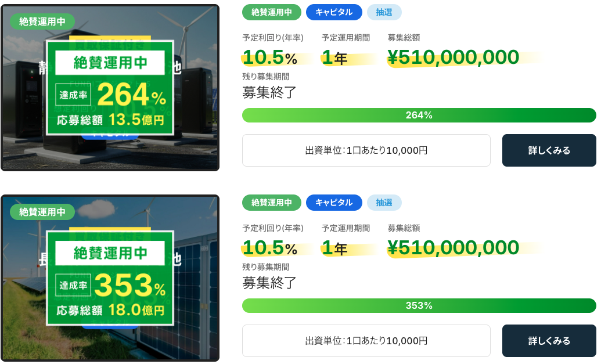Click the 353% progress bar

419,306
